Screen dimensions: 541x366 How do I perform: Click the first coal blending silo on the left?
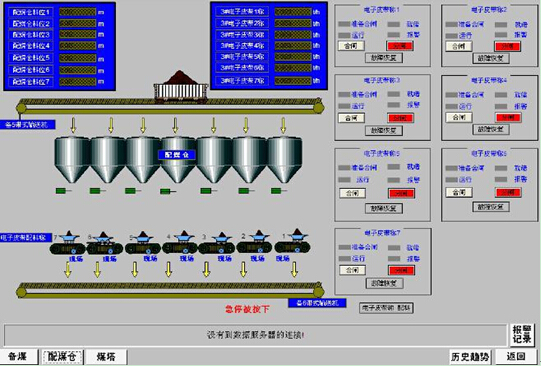tap(72, 160)
